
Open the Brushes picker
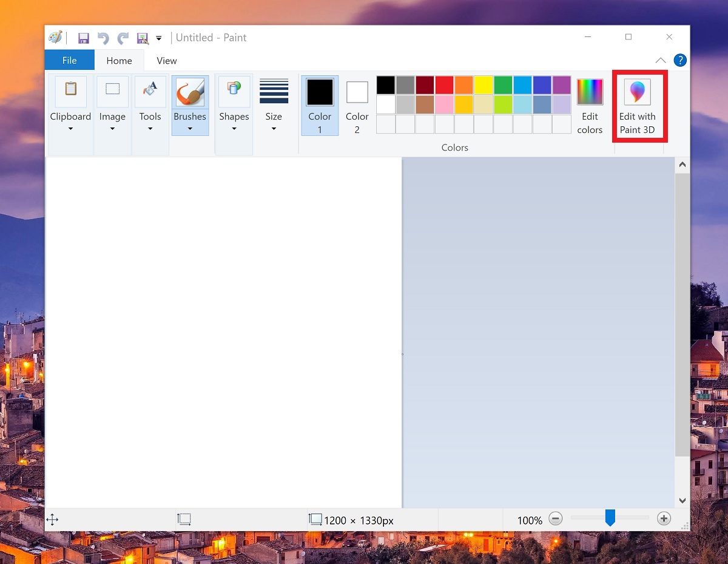(x=190, y=92)
